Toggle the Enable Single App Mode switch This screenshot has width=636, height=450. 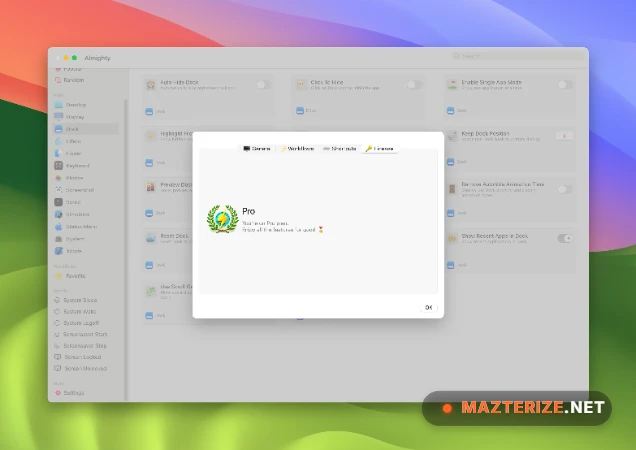tap(565, 84)
